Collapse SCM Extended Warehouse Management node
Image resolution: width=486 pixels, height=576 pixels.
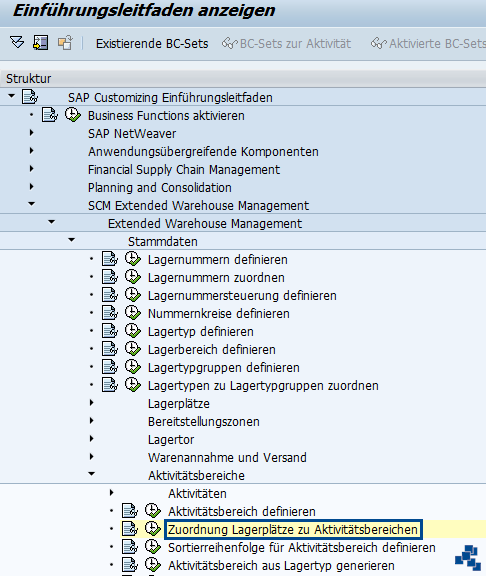32,204
